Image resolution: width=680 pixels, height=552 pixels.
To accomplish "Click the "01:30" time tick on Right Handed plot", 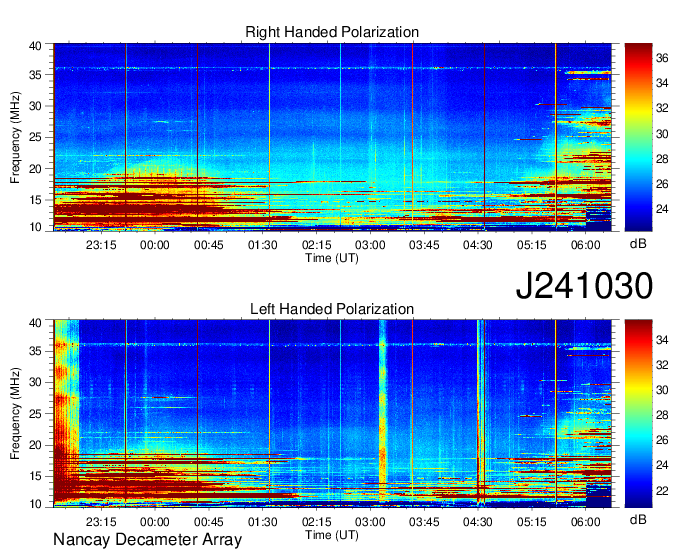I will pos(262,245).
